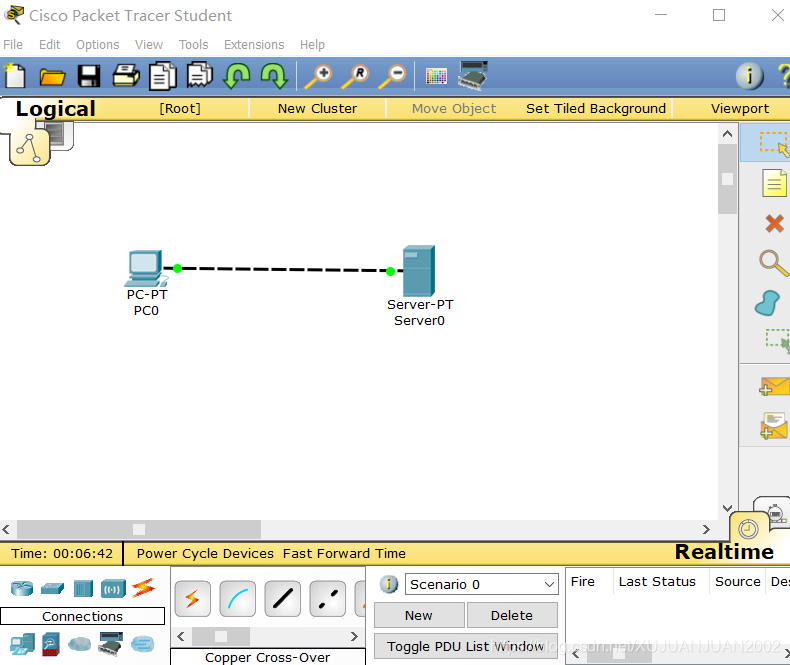The height and width of the screenshot is (665, 790).
Task: Open a file with the folder icon
Action: [52, 77]
